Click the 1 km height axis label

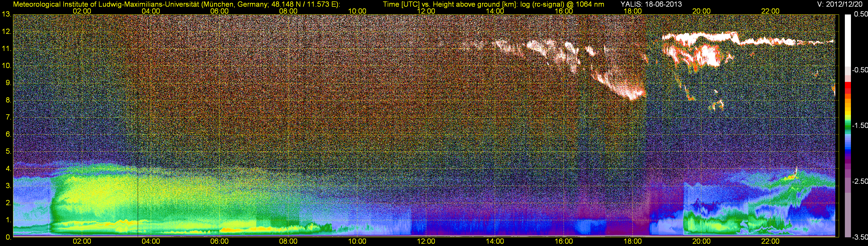[8, 220]
